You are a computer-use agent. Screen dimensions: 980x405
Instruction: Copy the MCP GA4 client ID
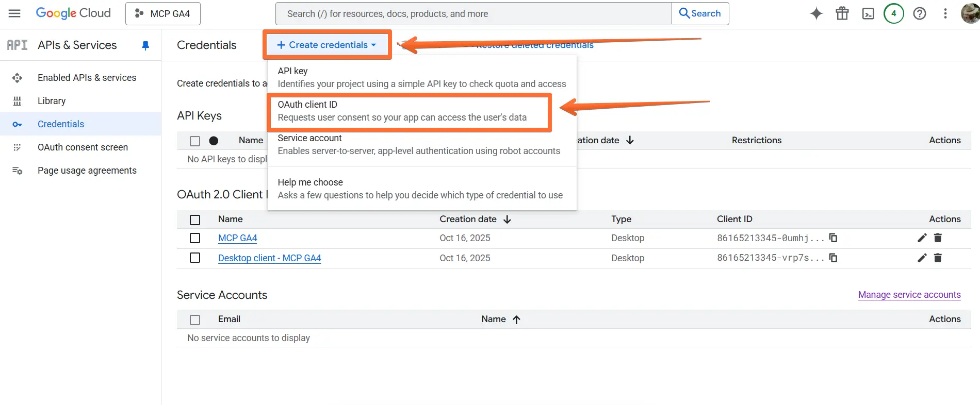pyautogui.click(x=833, y=238)
